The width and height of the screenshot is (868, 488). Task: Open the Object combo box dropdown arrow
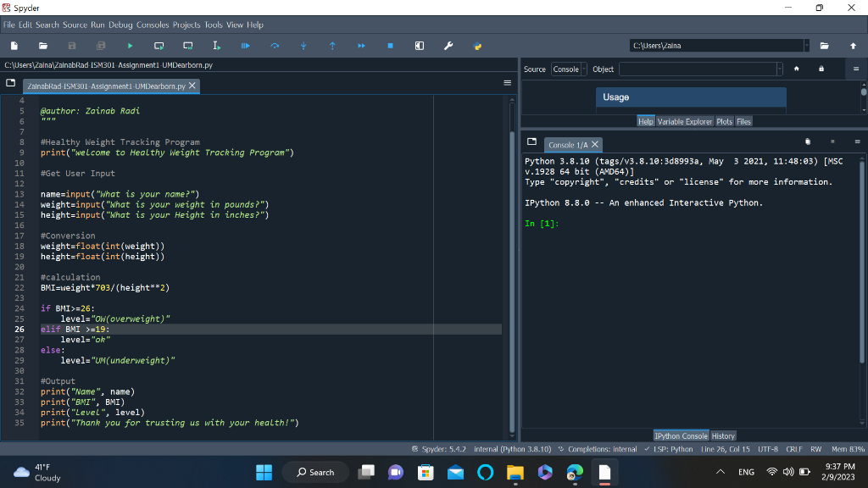[x=780, y=69]
